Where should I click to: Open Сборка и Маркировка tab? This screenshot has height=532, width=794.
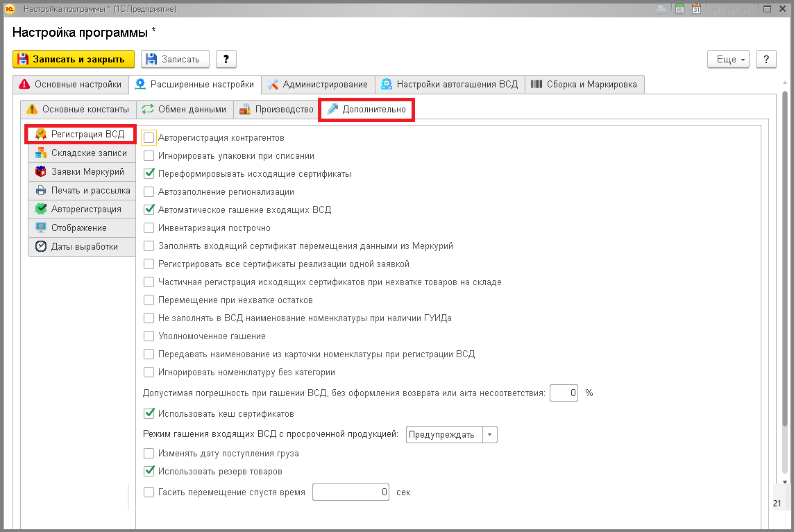point(585,85)
